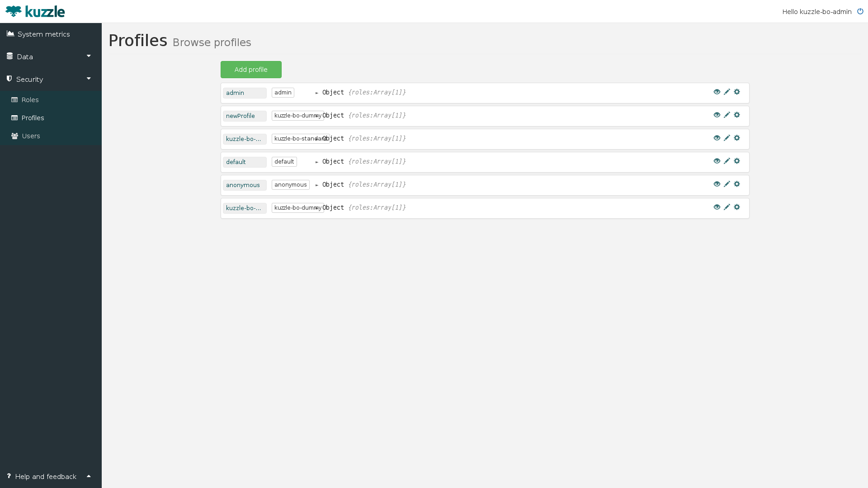Expand the admin profile's Object tree
This screenshot has height=488, width=868.
(x=317, y=93)
